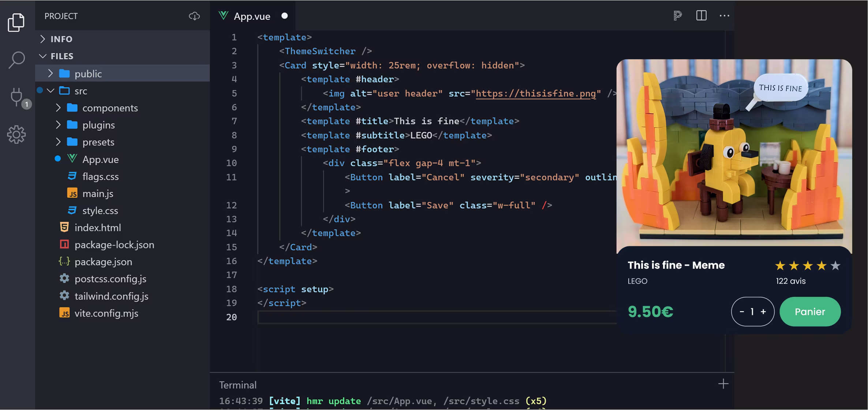Open the Explorer files icon in activity bar

16,23
